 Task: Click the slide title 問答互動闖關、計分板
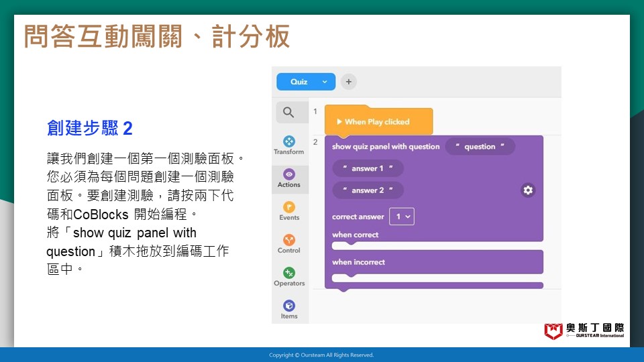coord(157,36)
